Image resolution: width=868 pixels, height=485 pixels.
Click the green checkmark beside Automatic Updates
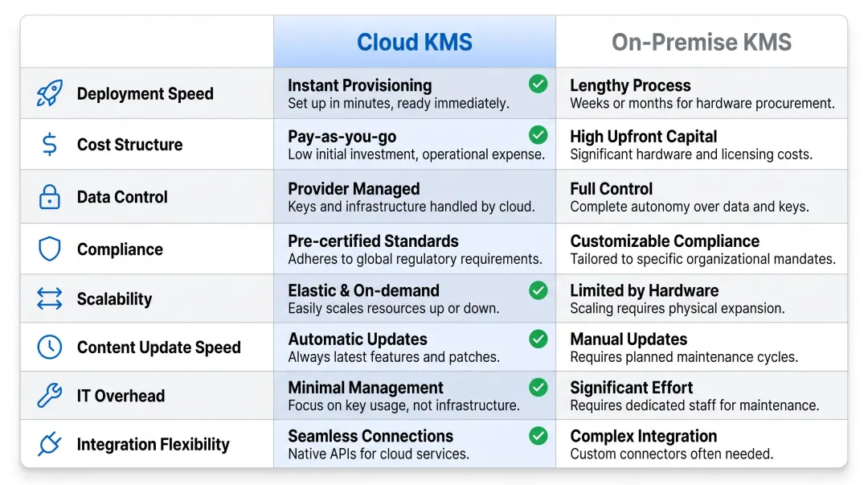(538, 339)
